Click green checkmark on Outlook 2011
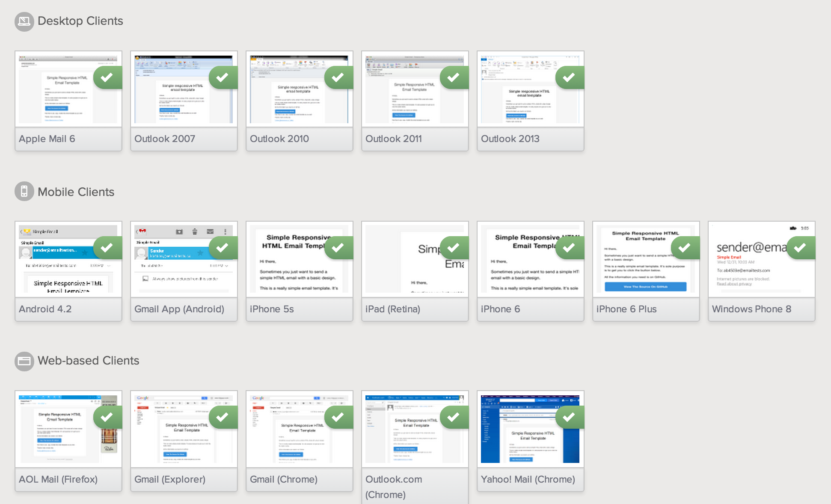The width and height of the screenshot is (831, 504). pos(454,77)
